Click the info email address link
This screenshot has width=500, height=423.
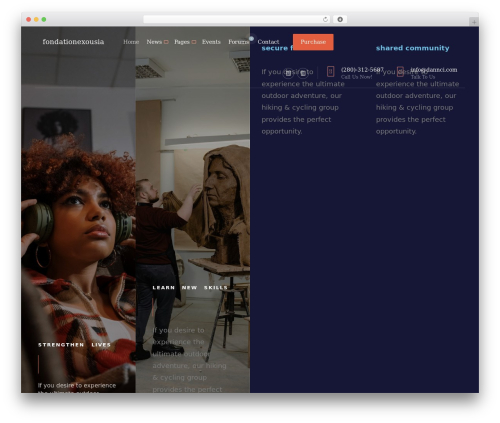click(434, 70)
